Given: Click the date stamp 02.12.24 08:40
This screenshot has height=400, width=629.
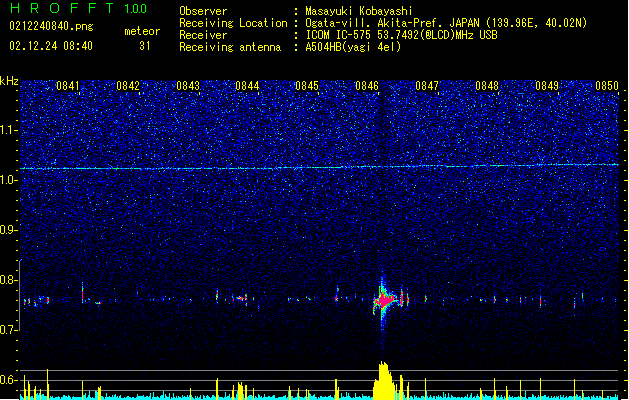Looking at the screenshot, I should click(51, 46).
